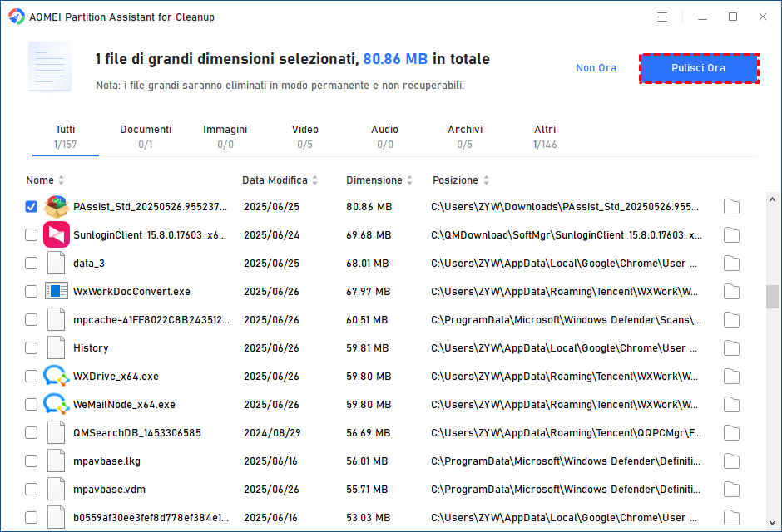Viewport: 782px width, 532px height.
Task: Sort the list by Posizione column
Action: [460, 180]
